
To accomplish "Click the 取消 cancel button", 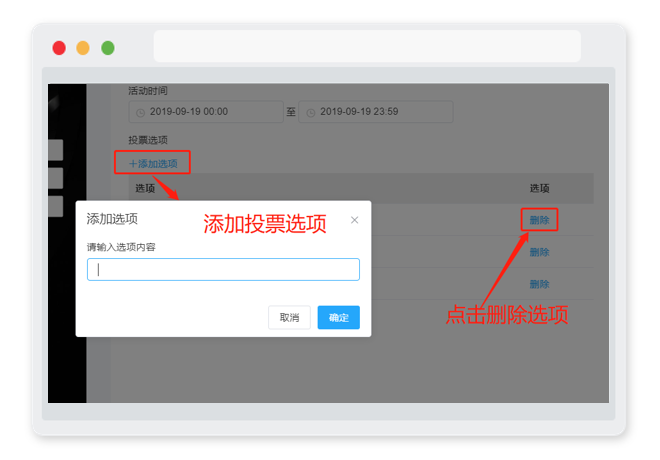I will click(289, 317).
